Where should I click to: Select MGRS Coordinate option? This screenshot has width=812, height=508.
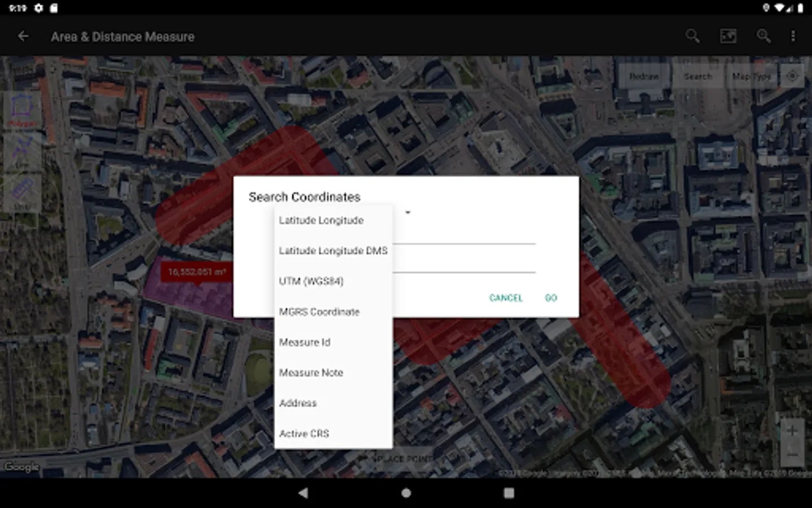319,312
